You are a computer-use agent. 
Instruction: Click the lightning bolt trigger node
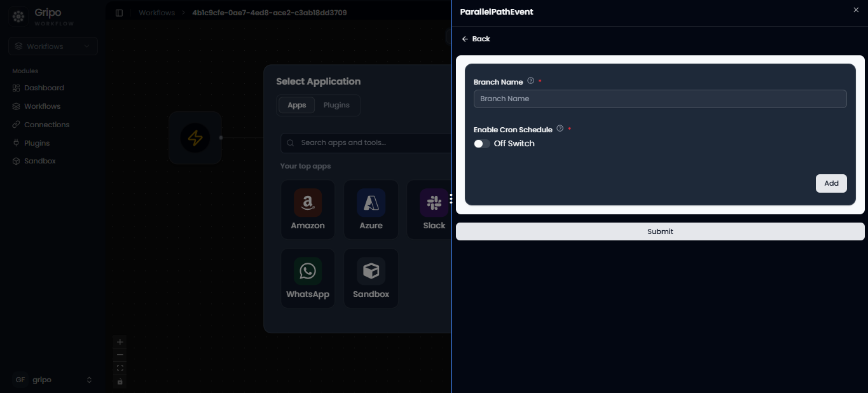(195, 138)
